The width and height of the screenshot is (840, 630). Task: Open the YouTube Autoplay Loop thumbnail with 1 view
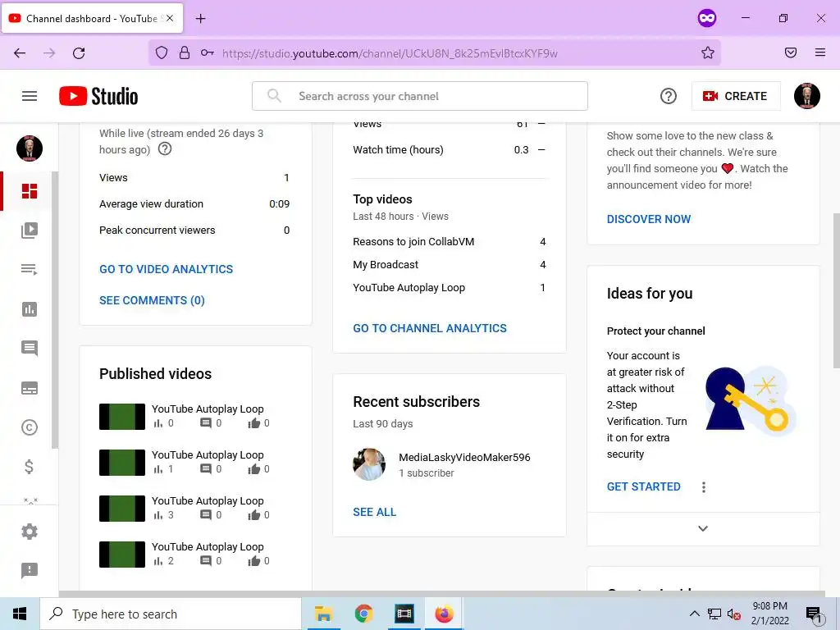122,463
